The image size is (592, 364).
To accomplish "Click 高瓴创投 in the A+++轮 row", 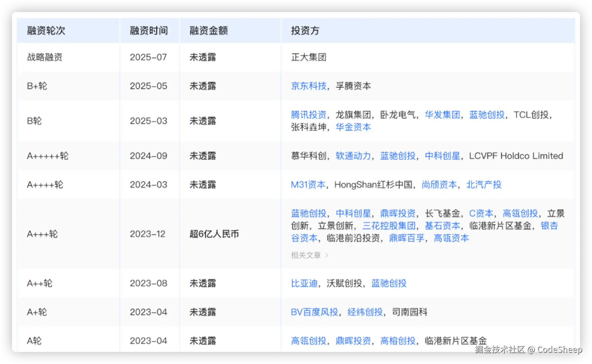I will [x=520, y=213].
